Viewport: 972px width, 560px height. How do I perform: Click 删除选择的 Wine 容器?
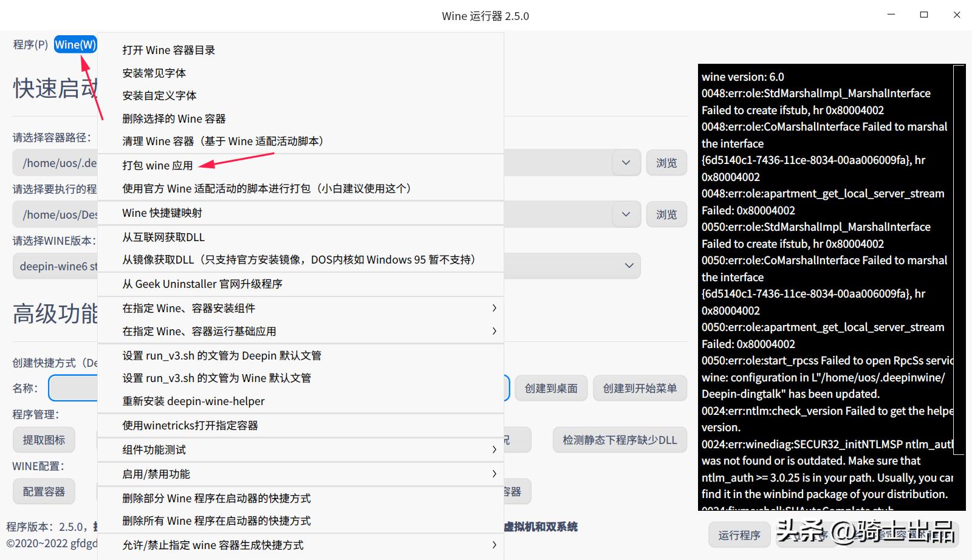click(x=173, y=118)
